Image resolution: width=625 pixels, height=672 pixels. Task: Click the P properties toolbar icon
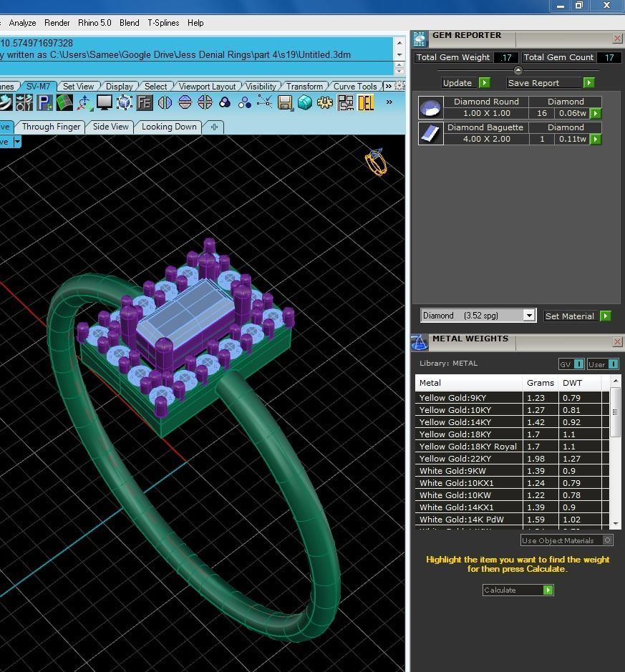tap(44, 103)
